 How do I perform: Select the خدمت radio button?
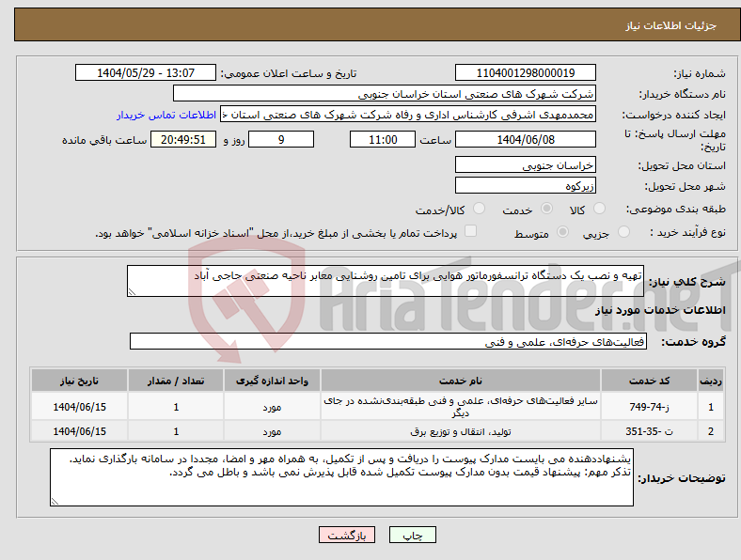546,209
